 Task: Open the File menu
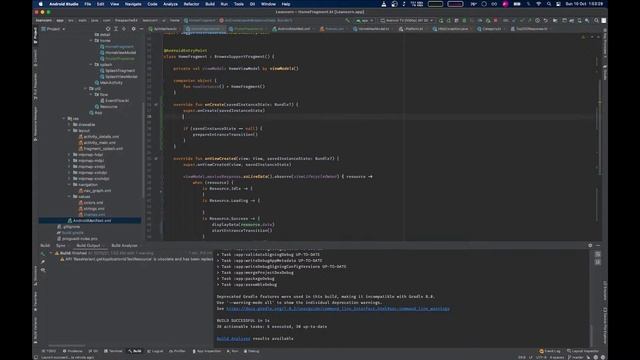[x=88, y=4]
